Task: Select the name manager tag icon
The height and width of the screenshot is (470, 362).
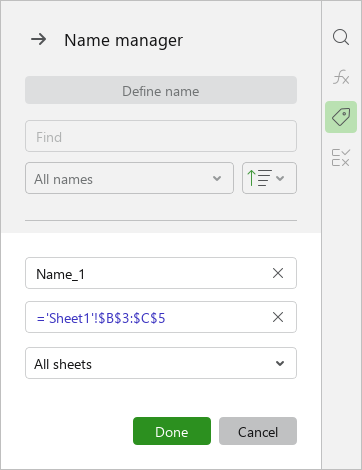Action: coord(341,117)
